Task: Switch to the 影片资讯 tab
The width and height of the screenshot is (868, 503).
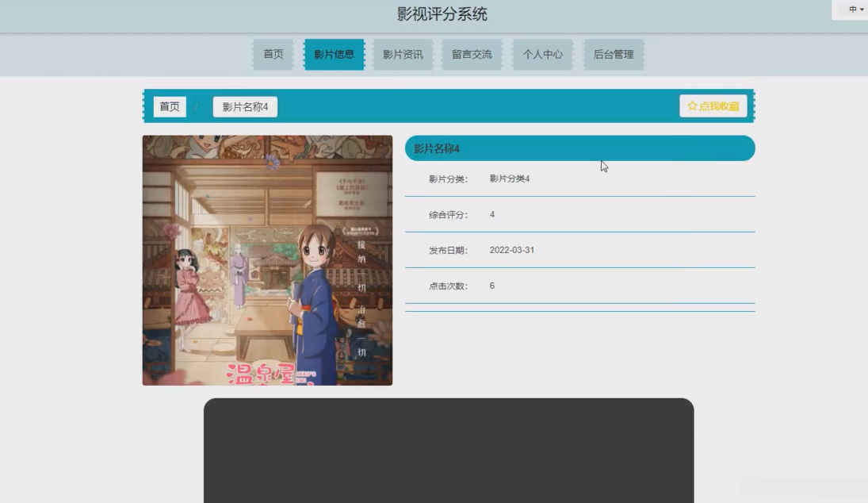Action: (403, 54)
